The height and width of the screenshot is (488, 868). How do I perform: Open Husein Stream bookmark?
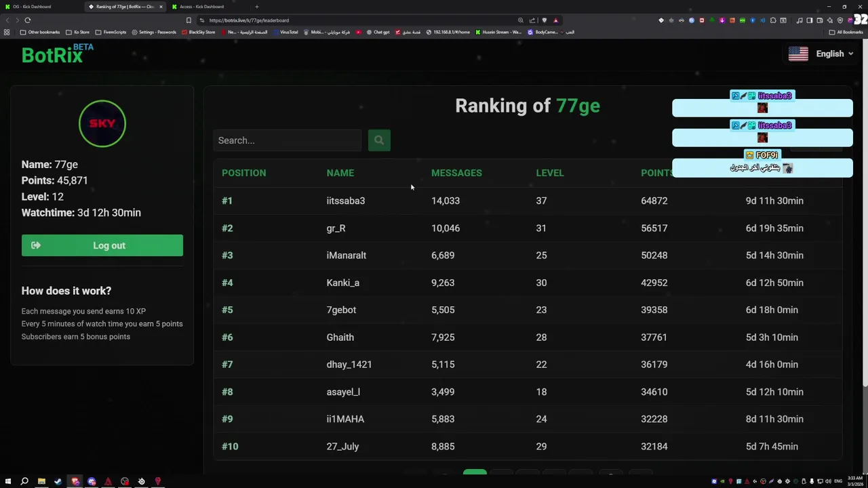498,32
